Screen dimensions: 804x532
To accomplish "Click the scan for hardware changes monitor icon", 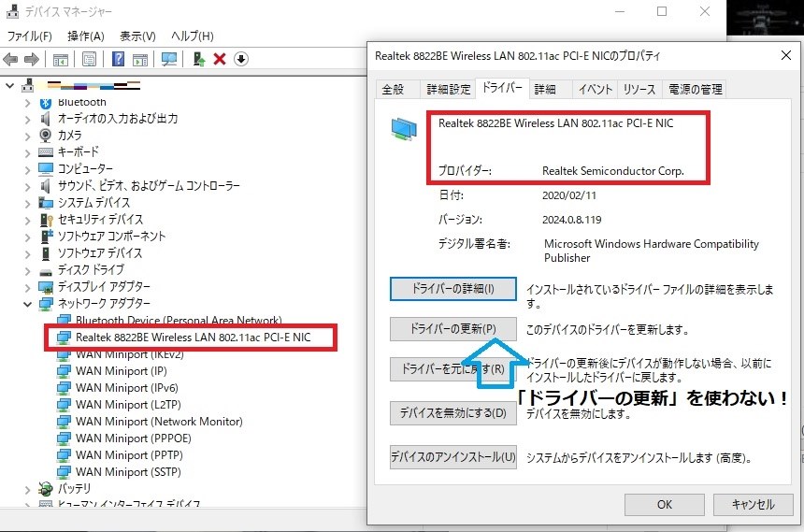I will point(168,60).
